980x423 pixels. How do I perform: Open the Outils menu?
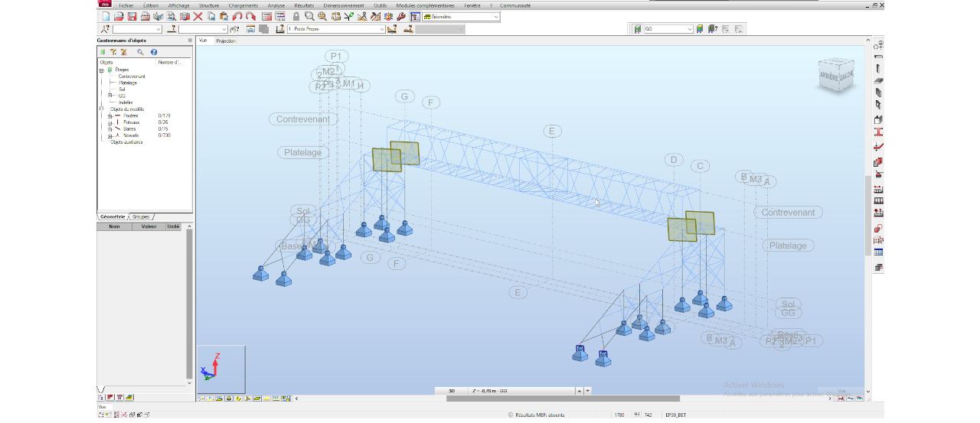click(x=381, y=5)
